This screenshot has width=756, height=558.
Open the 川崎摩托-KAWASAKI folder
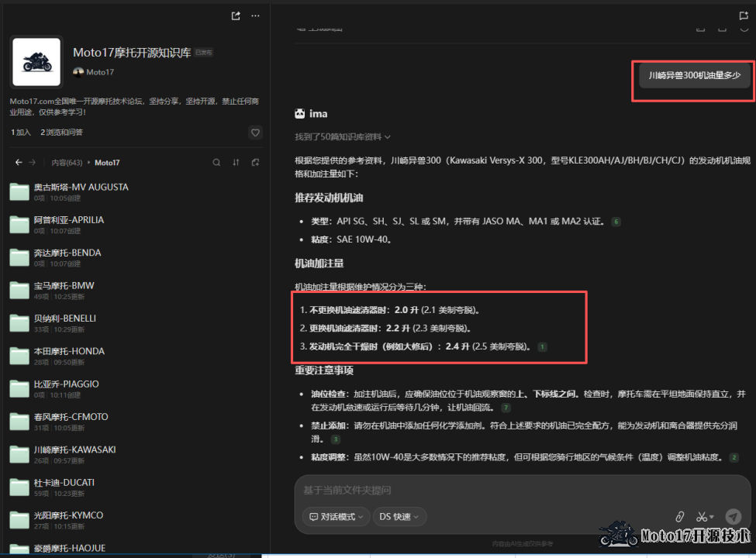(74, 449)
